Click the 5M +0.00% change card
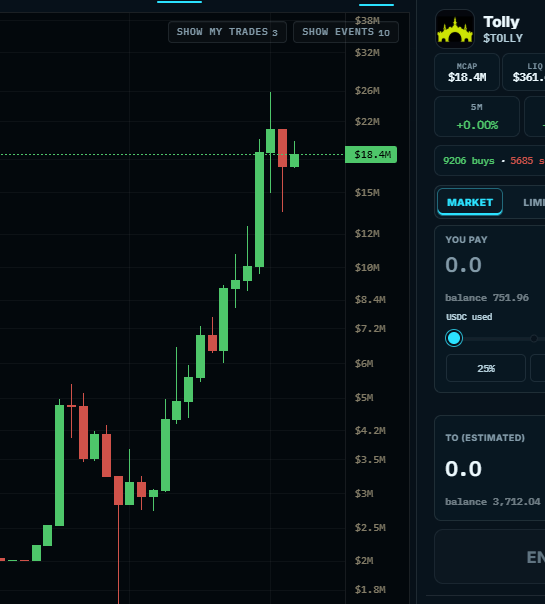Viewport: 545px width, 604px height. coord(477,117)
